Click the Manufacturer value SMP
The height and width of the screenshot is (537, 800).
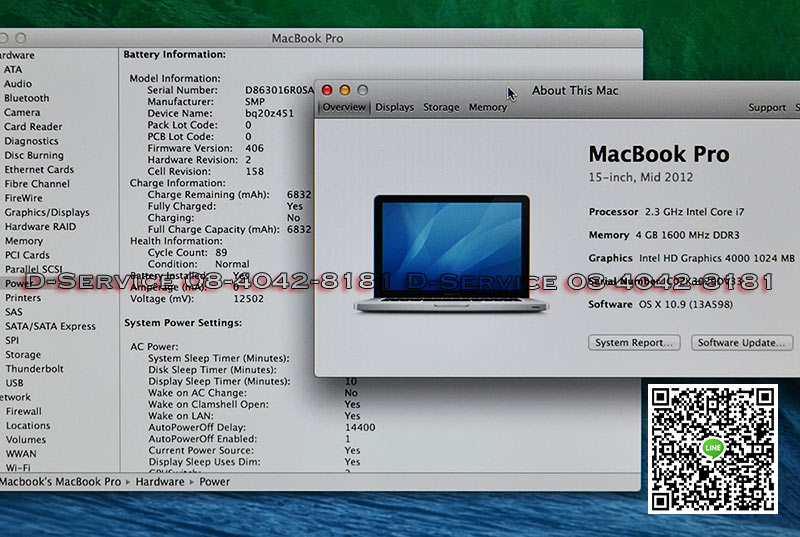tap(255, 102)
